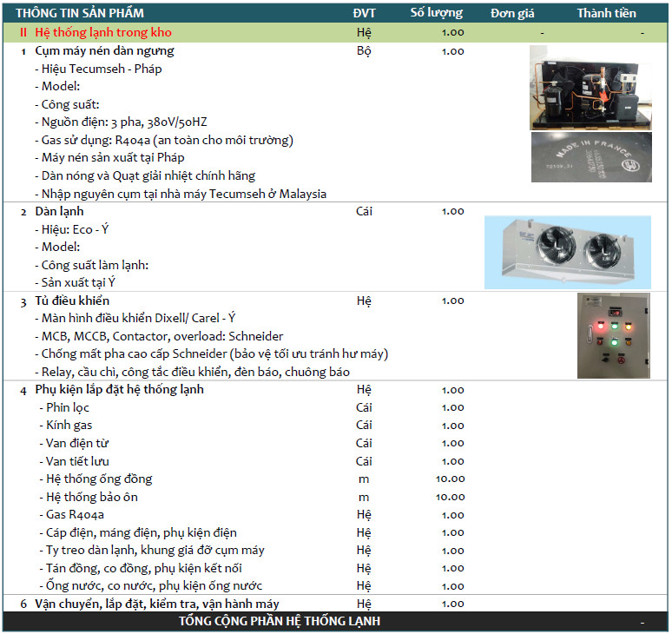The image size is (672, 634).
Task: Click the Thành tiền column header
Action: [x=606, y=13]
